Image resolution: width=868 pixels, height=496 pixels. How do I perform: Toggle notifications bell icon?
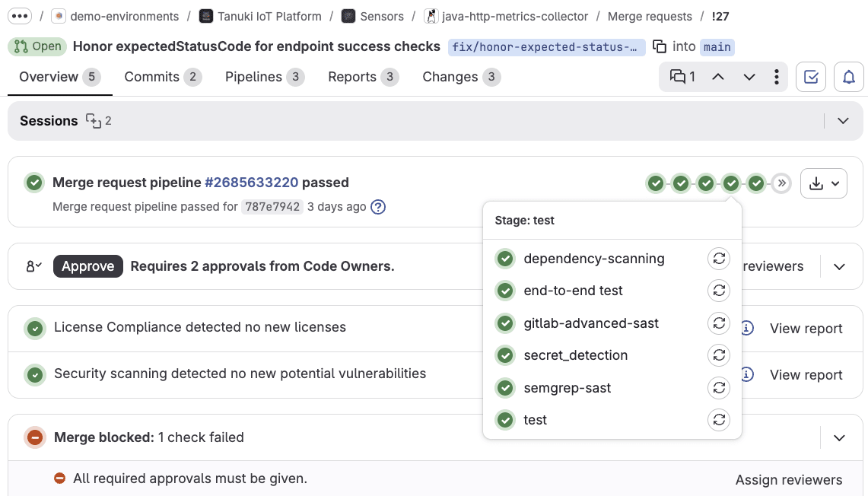pos(849,76)
